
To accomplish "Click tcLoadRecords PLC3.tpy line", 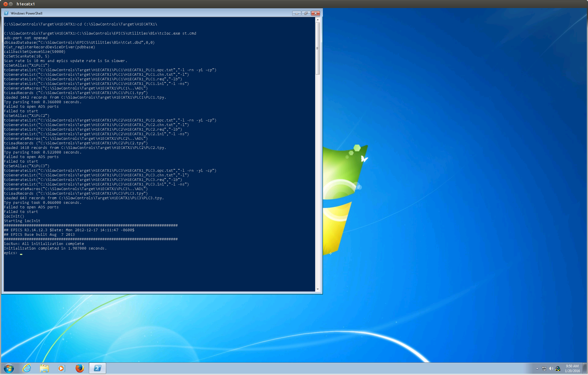I will tap(76, 194).
